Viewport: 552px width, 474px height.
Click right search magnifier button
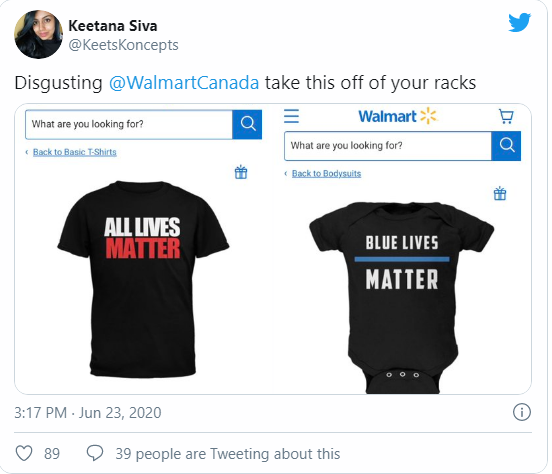[x=506, y=146]
